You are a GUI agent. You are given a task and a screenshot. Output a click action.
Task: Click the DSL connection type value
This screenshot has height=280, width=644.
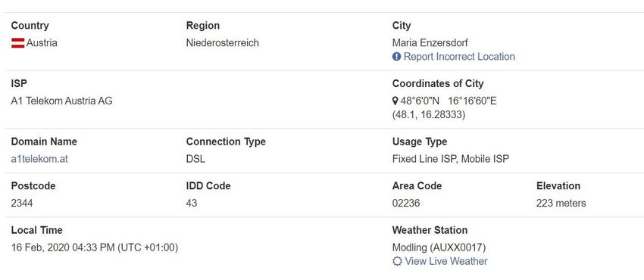tap(195, 159)
